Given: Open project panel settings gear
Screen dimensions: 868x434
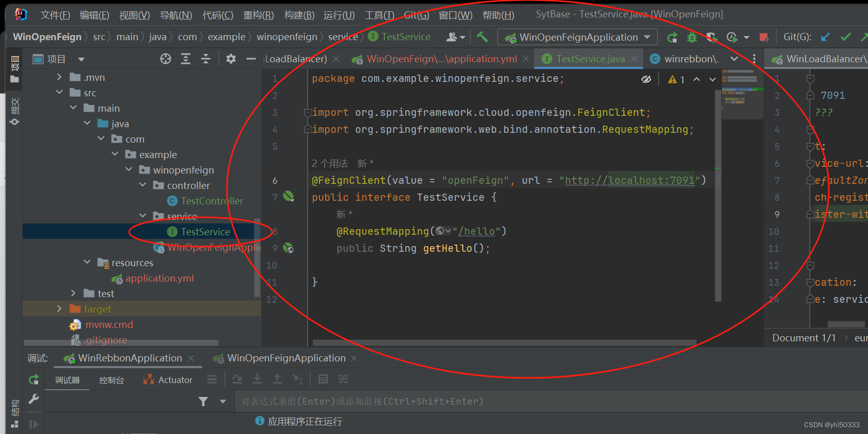Looking at the screenshot, I should pos(231,59).
